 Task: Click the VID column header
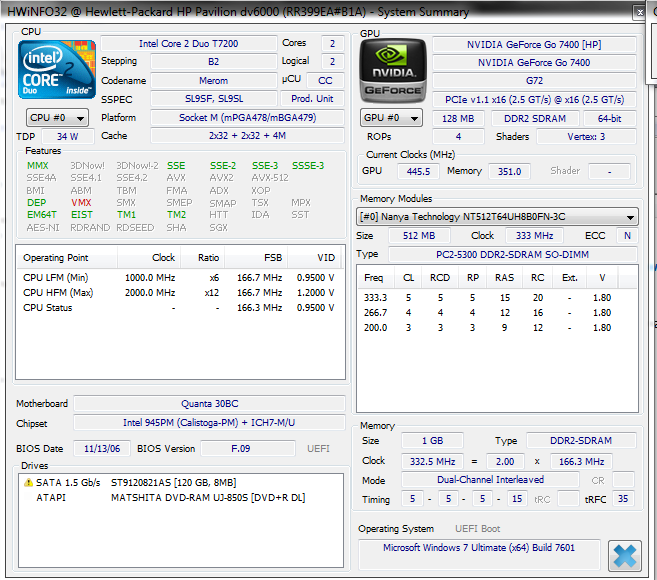pyautogui.click(x=314, y=258)
